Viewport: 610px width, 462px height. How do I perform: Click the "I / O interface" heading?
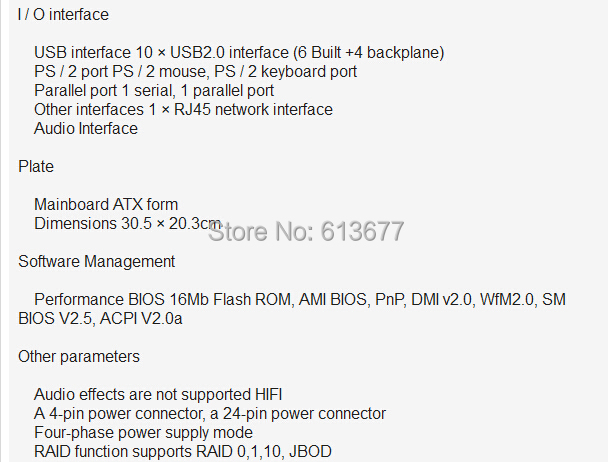(x=63, y=15)
